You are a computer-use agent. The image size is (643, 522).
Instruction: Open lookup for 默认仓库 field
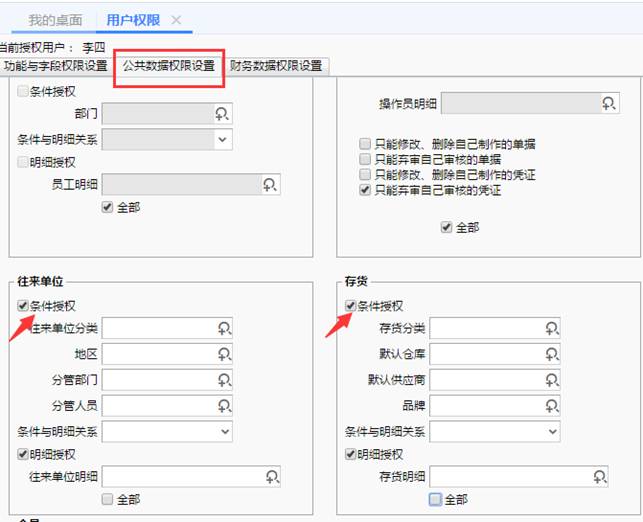(550, 354)
